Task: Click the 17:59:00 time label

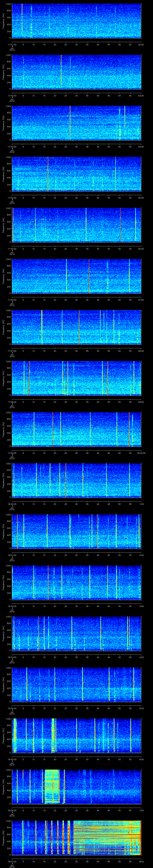Action: pos(12,453)
